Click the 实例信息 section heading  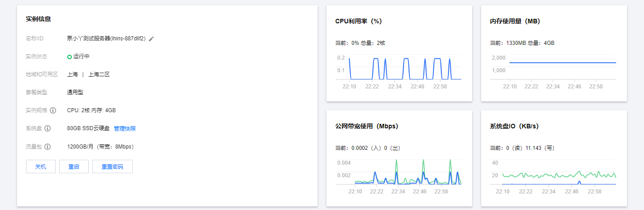[x=38, y=19]
